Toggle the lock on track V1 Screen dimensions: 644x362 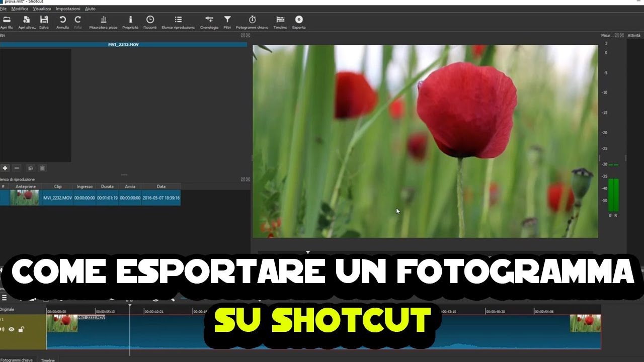click(x=21, y=329)
